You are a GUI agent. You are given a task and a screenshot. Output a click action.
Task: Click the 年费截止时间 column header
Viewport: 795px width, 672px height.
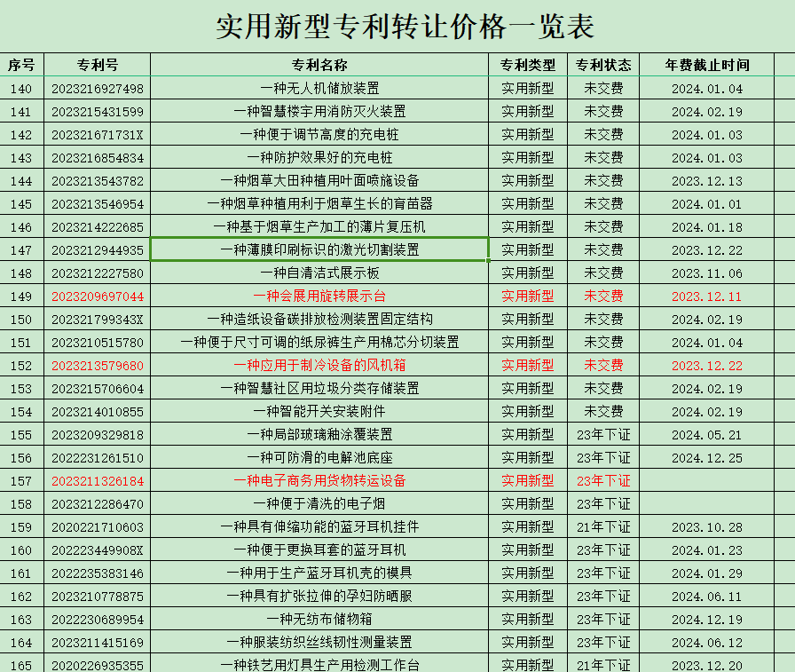coord(707,65)
